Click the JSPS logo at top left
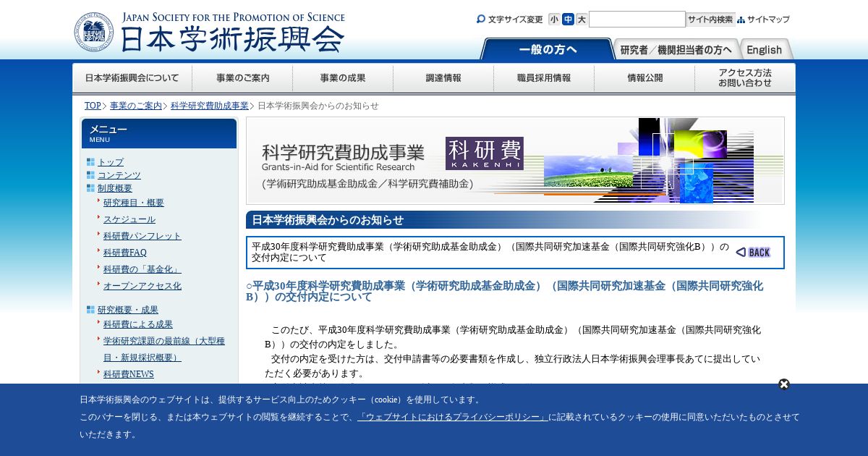Viewport: 868px width, 456px height. click(209, 32)
